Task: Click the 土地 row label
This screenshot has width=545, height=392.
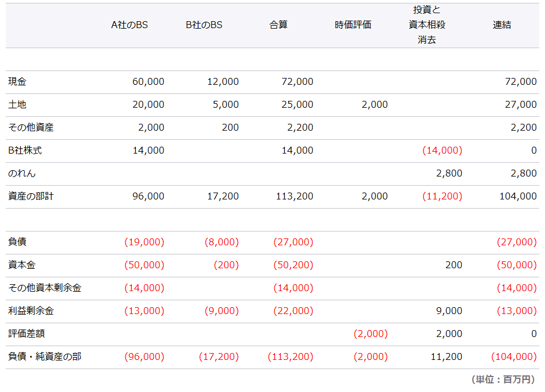Action: (17, 105)
